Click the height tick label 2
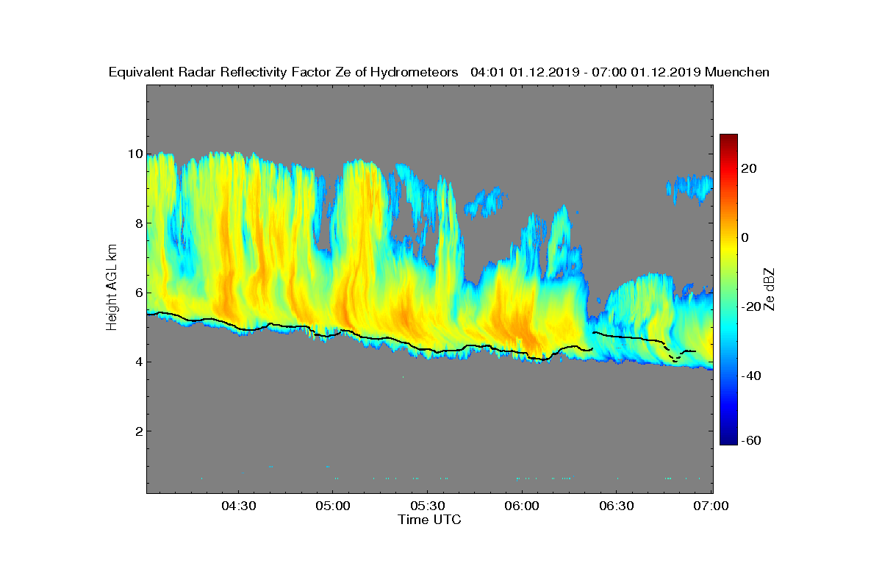The image size is (882, 588). point(137,431)
